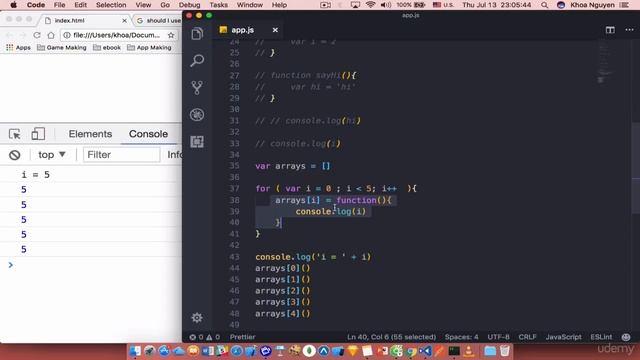Close the app.js editor tab
This screenshot has height=360, width=640.
275,30
